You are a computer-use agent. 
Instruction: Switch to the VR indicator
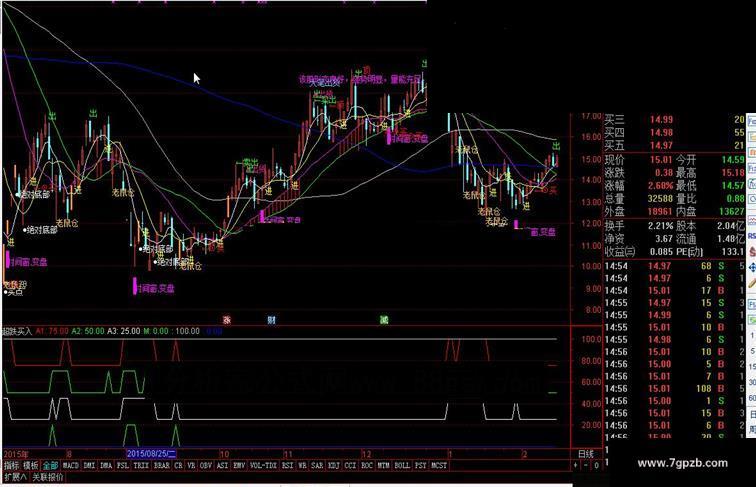pos(191,466)
